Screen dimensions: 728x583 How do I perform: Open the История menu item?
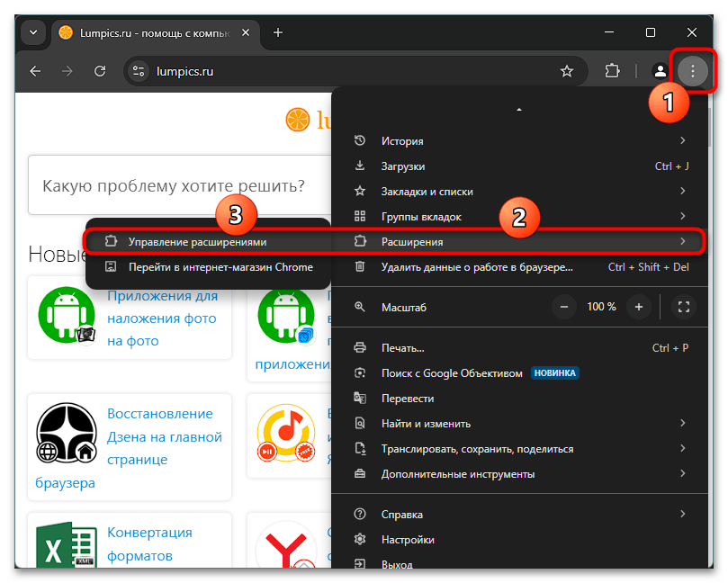click(x=520, y=140)
